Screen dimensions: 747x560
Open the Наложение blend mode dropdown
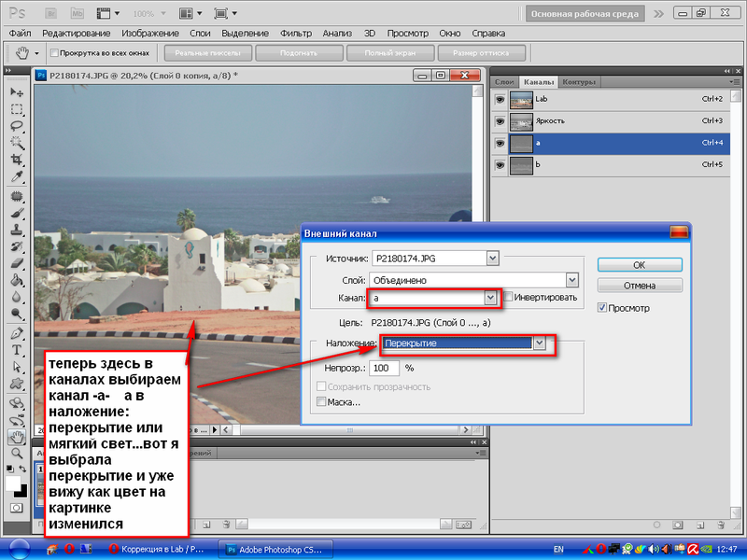(x=540, y=343)
